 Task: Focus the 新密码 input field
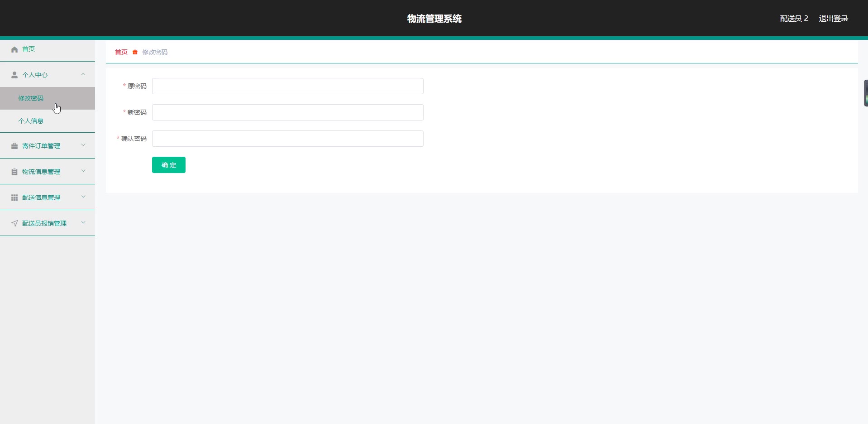[288, 112]
